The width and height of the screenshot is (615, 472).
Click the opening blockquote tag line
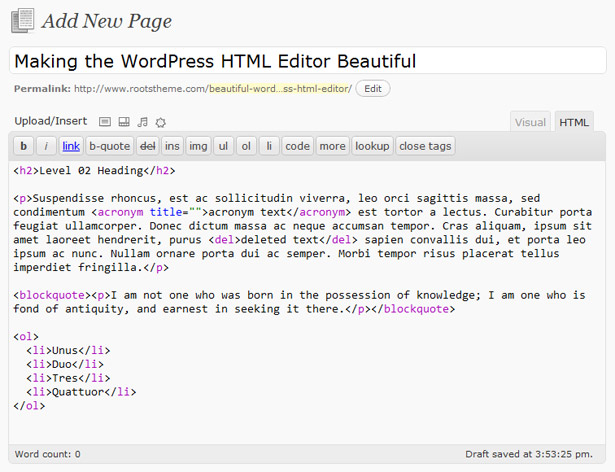pyautogui.click(x=299, y=295)
